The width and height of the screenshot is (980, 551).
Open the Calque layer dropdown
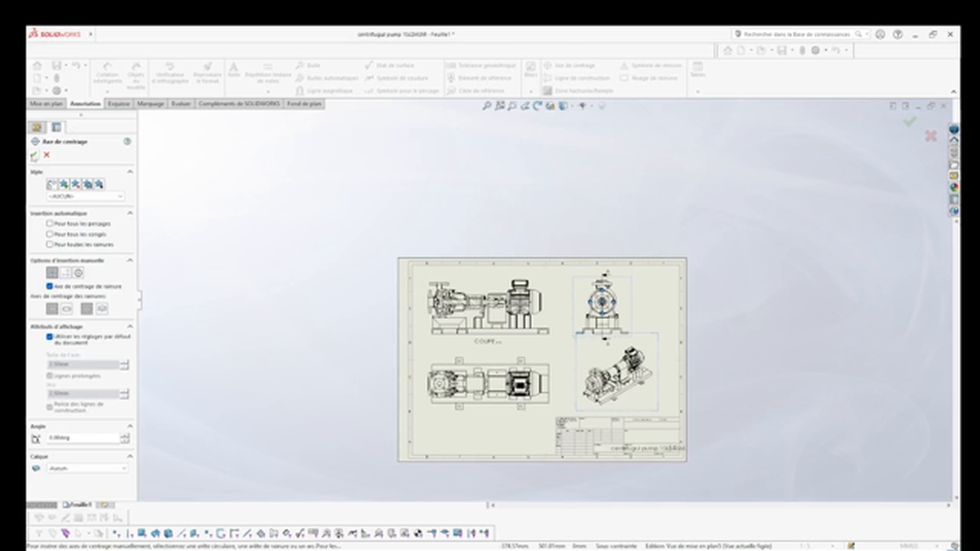[x=87, y=468]
